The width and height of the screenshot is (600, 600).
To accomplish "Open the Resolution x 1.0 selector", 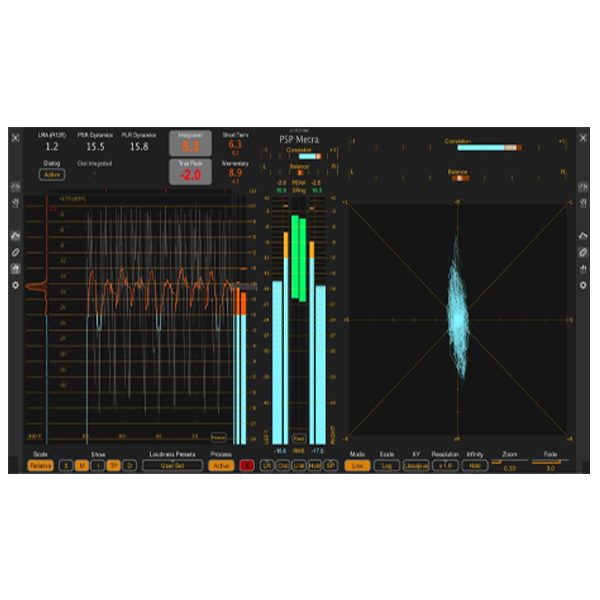I will [445, 465].
